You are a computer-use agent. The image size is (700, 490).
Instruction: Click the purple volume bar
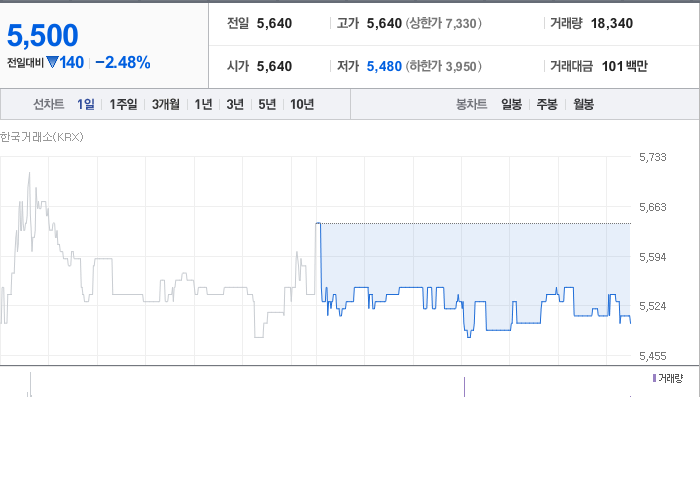tap(464, 387)
